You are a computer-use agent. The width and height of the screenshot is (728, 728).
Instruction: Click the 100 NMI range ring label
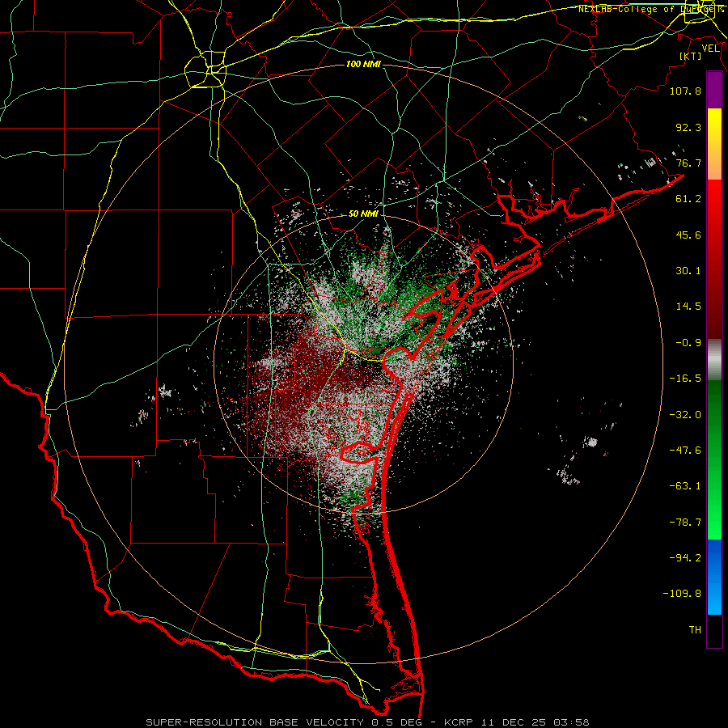[363, 64]
